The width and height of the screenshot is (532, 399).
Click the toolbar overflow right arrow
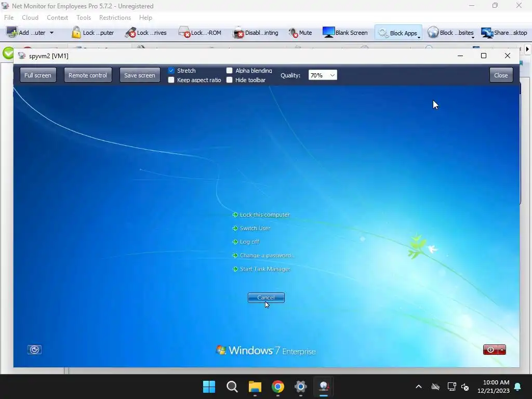pos(528,49)
